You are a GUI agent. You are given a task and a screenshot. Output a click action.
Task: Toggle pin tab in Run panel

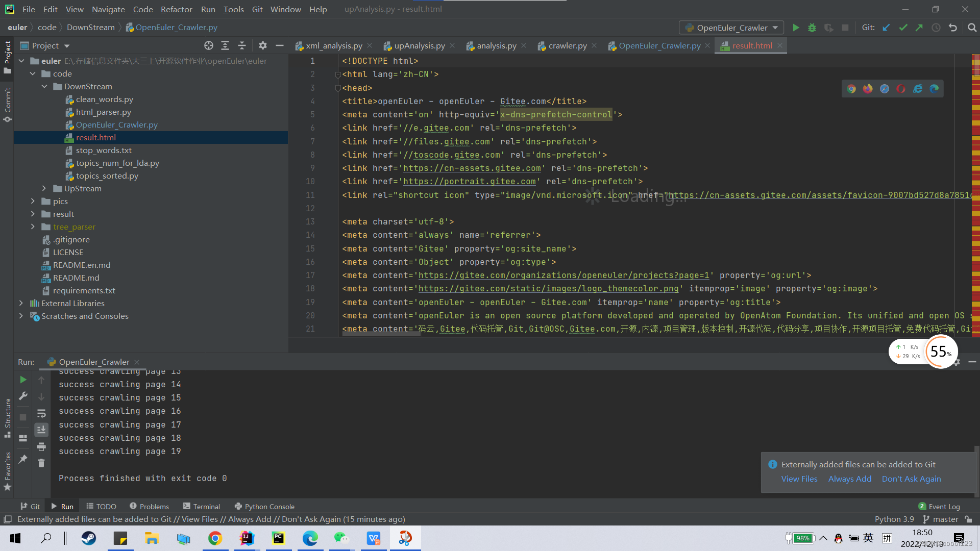[23, 459]
